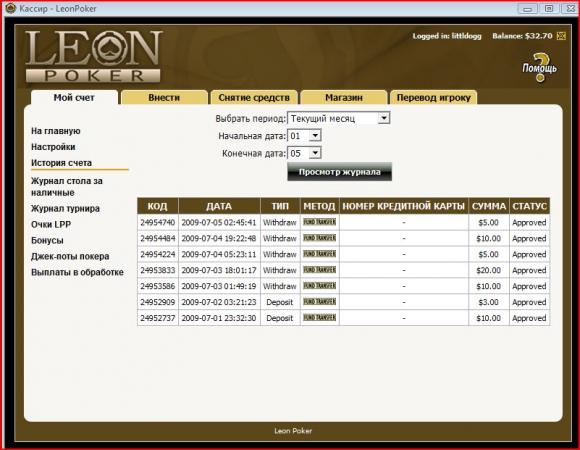Click Fund Transfer icon in row 24952909
The width and height of the screenshot is (580, 450).
click(x=319, y=301)
